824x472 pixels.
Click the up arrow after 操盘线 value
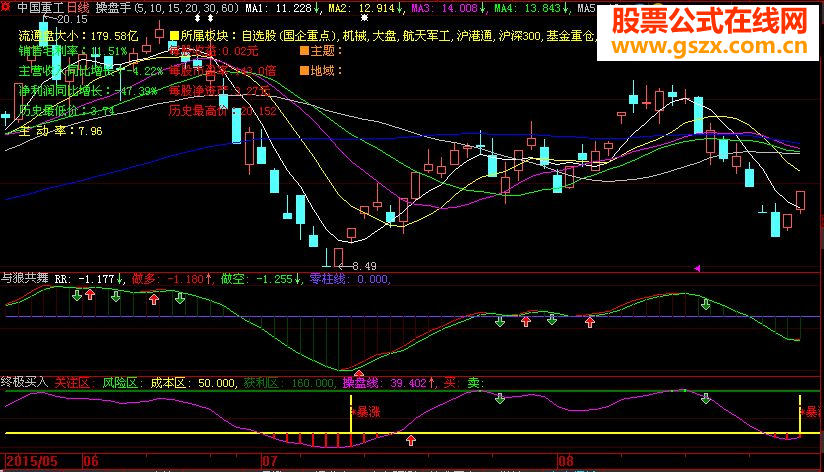[x=432, y=383]
